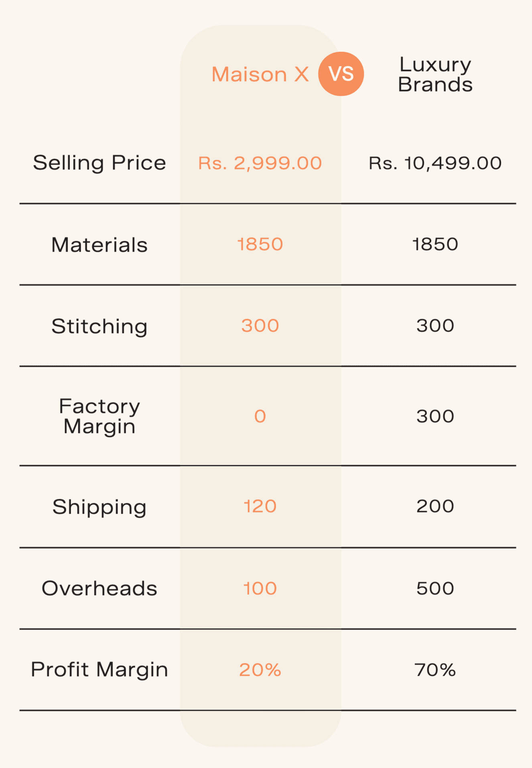Click Maison X's Materials value 1850
The image size is (532, 768).
260,244
